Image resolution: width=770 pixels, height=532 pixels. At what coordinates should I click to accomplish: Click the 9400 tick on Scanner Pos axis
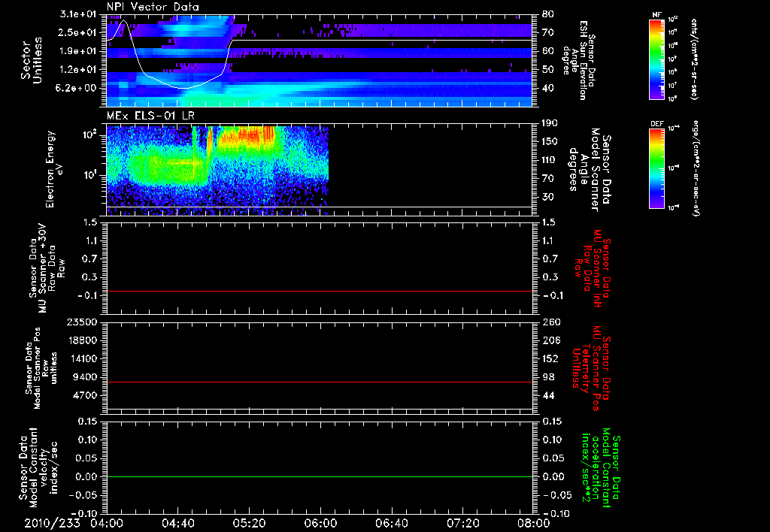(x=85, y=377)
